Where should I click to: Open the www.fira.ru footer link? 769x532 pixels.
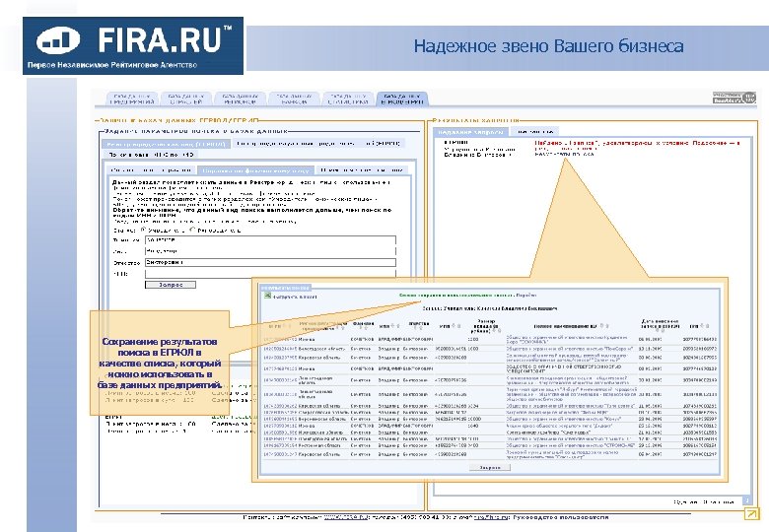click(x=346, y=517)
